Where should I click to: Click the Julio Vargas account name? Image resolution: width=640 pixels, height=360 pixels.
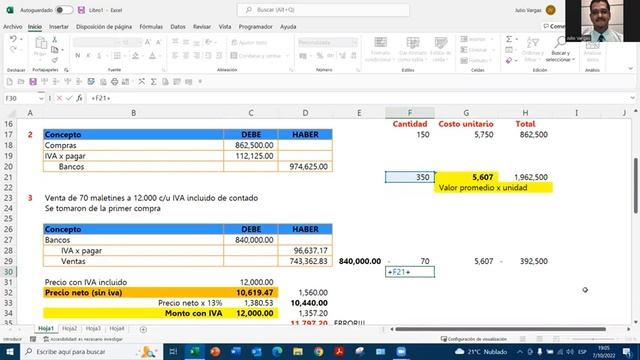click(x=528, y=10)
